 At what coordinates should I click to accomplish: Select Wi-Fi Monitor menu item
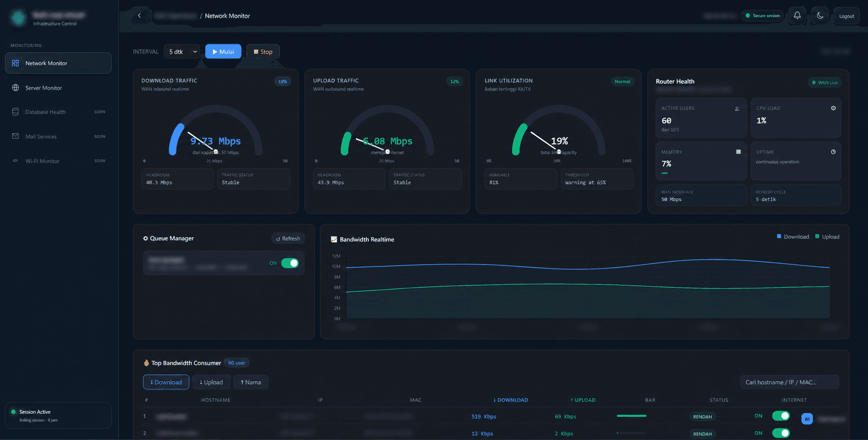(58, 161)
